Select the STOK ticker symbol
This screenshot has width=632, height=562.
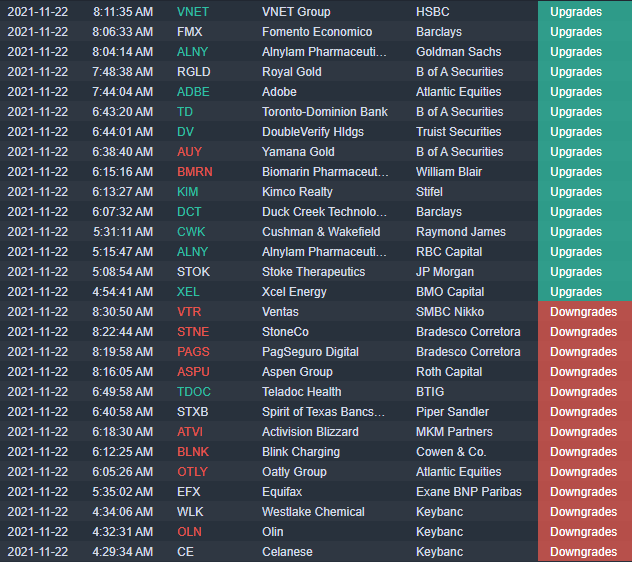(193, 272)
